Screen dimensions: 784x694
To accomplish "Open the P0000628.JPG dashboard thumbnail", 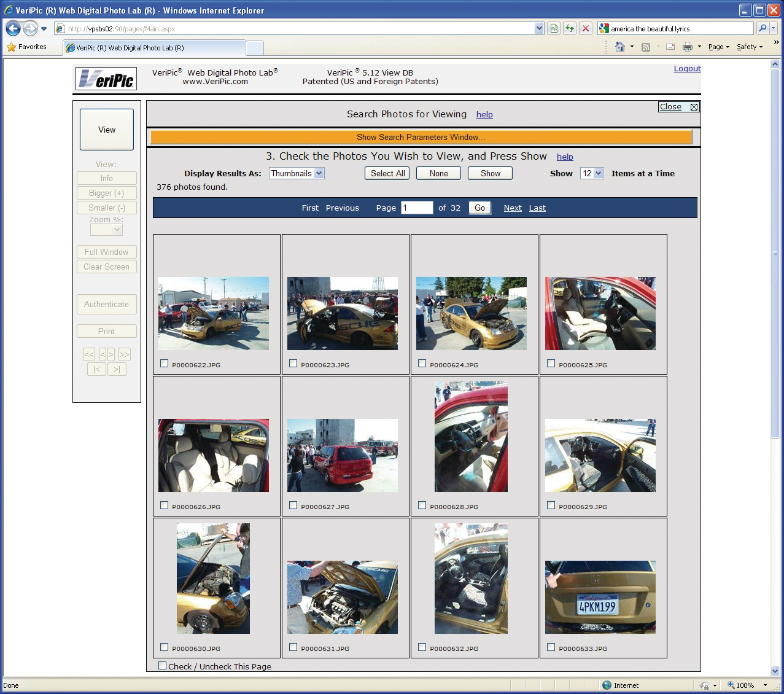I will (x=473, y=437).
